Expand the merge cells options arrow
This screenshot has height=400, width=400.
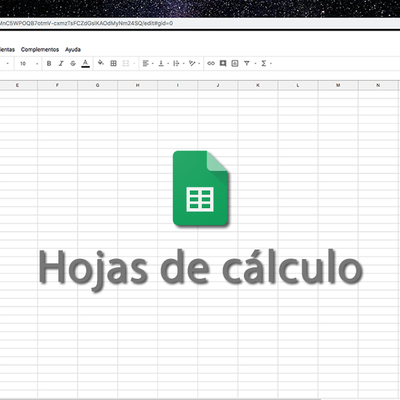(x=134, y=63)
